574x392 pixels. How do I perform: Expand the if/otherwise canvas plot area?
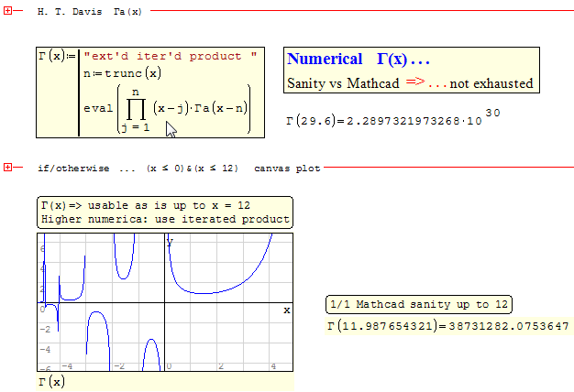click(x=7, y=168)
